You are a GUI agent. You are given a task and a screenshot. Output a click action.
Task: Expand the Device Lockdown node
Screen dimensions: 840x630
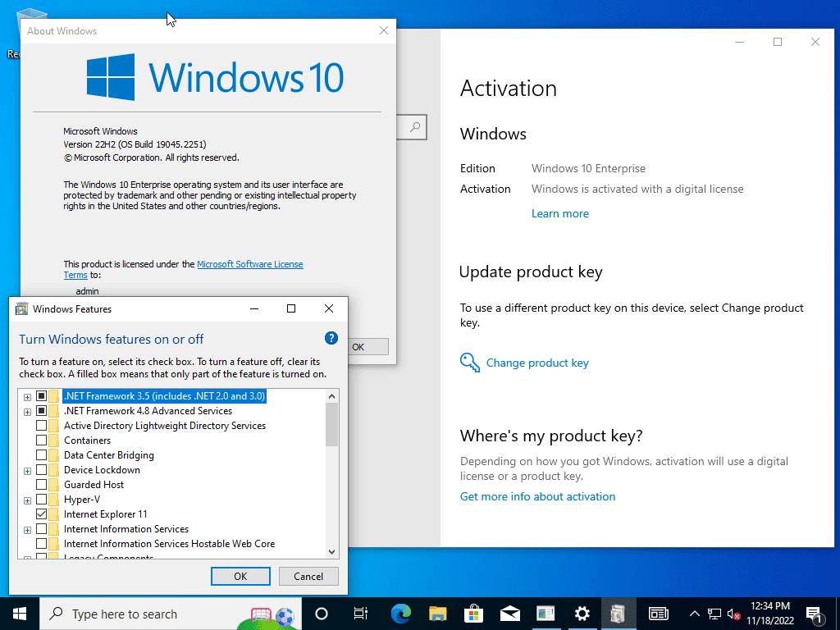28,471
